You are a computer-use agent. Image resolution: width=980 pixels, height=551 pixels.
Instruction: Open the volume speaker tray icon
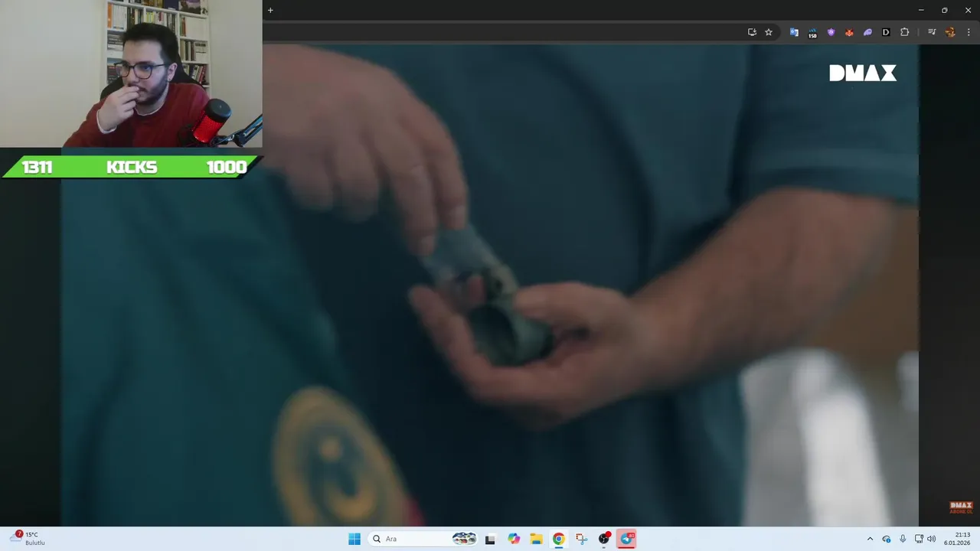[932, 539]
